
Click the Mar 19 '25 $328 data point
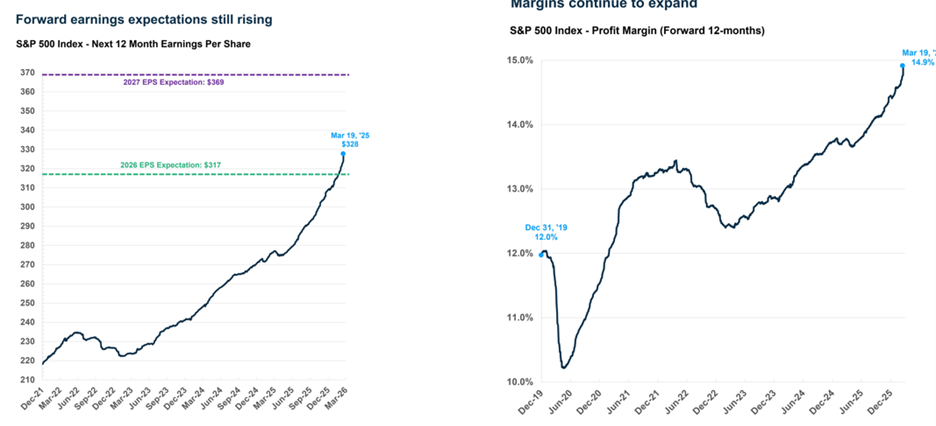pos(343,153)
